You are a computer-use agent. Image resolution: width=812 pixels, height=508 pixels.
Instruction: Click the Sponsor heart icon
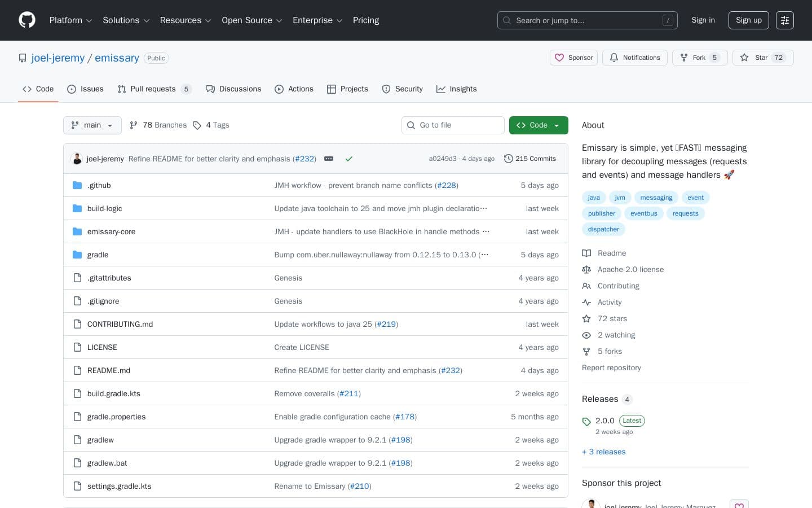559,58
